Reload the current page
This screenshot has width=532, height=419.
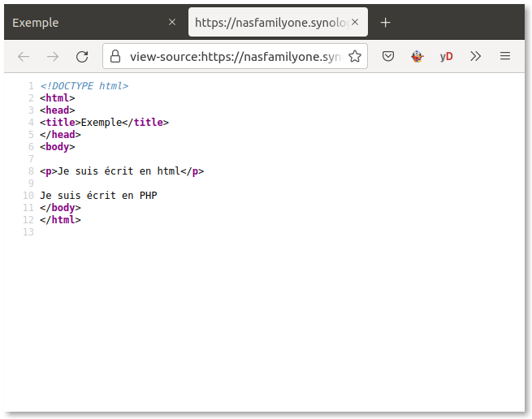pyautogui.click(x=82, y=56)
